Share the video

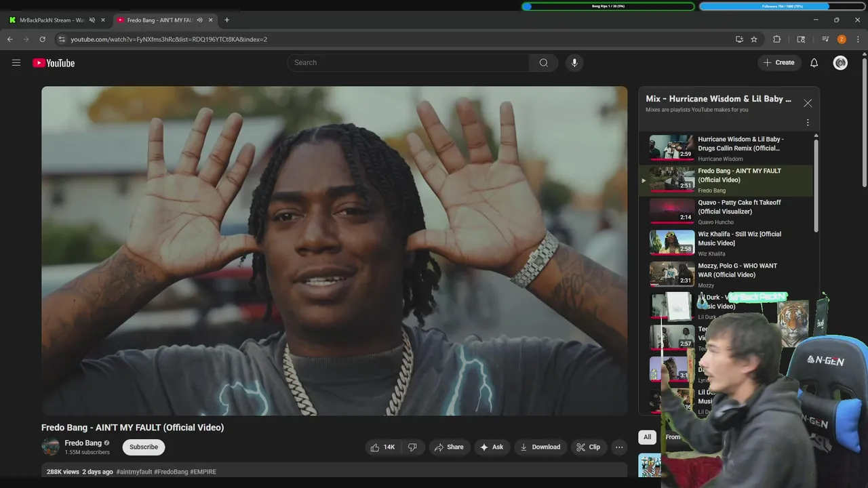click(x=449, y=447)
